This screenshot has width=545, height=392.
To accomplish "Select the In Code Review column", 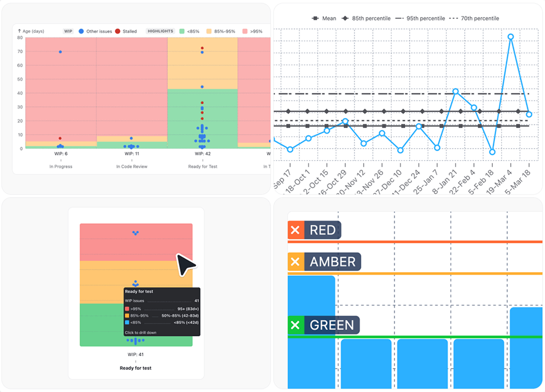I will [x=131, y=166].
